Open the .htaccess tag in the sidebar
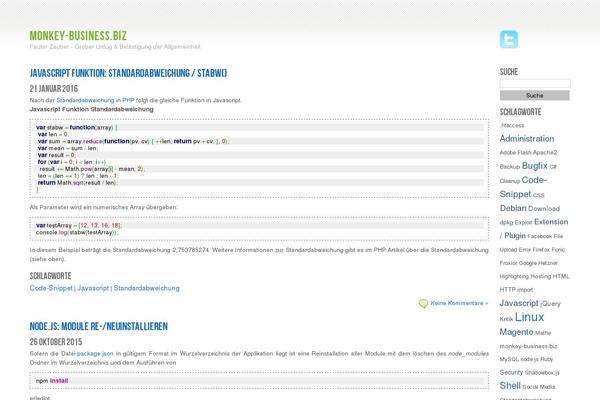 click(512, 125)
